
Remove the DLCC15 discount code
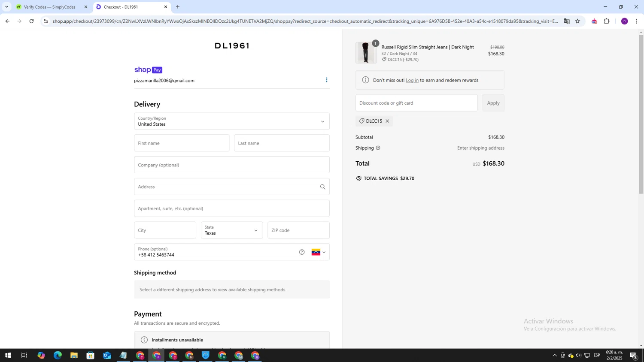point(387,121)
